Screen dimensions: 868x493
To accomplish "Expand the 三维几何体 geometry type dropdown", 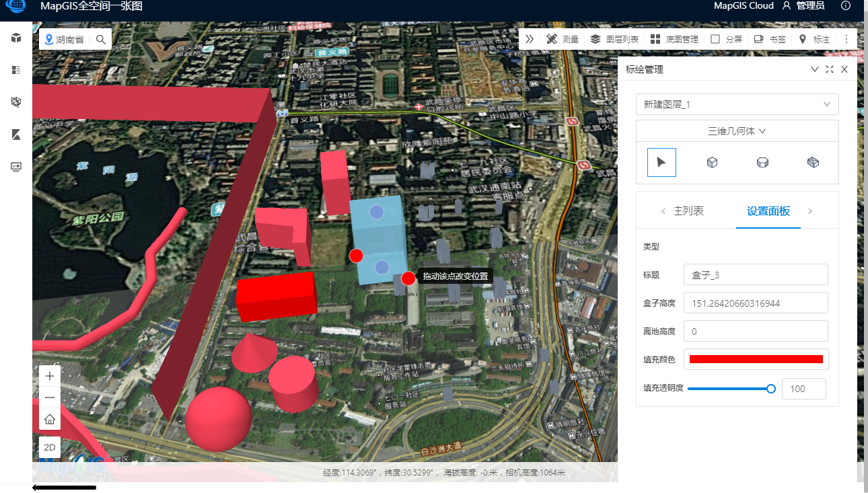I will pyautogui.click(x=737, y=131).
